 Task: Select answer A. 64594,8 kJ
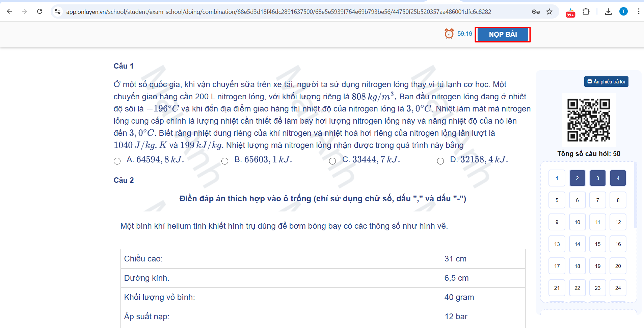pyautogui.click(x=117, y=161)
